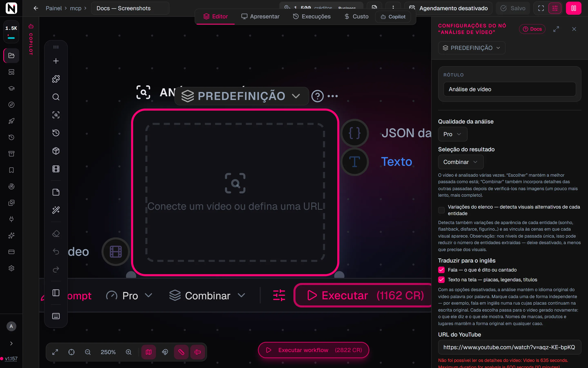Viewport: 588px width, 368px height.
Task: Open the Copilot button
Action: [393, 17]
